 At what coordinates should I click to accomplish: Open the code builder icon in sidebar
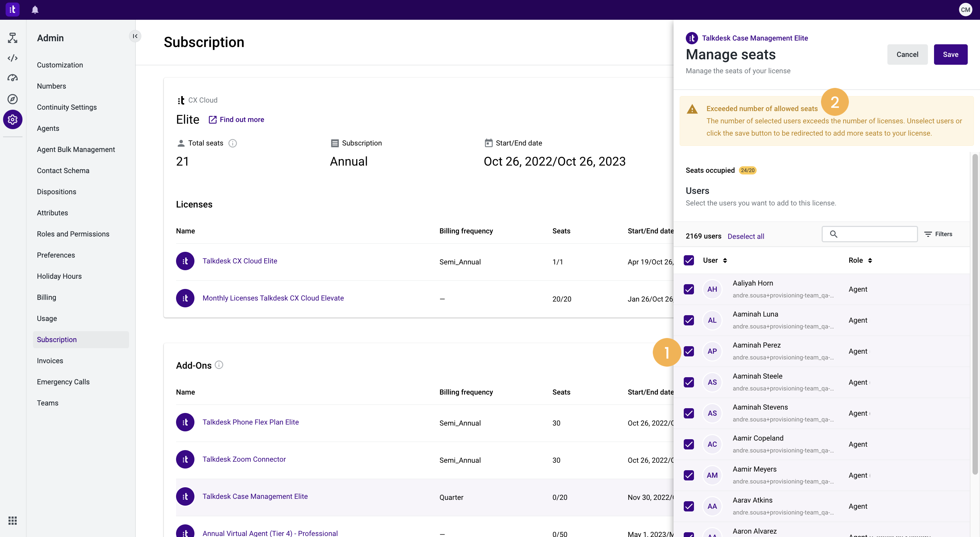(x=13, y=58)
